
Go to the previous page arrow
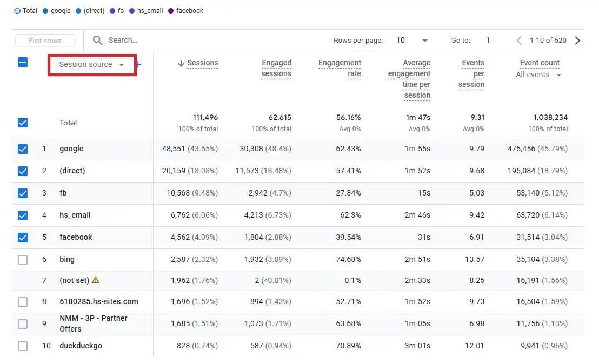(519, 41)
